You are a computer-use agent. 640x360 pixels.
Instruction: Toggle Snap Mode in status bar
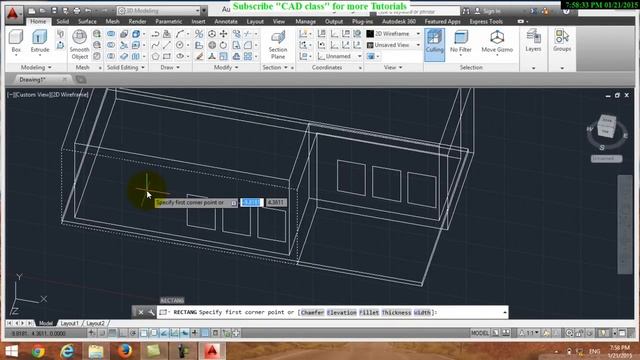[x=102, y=333]
